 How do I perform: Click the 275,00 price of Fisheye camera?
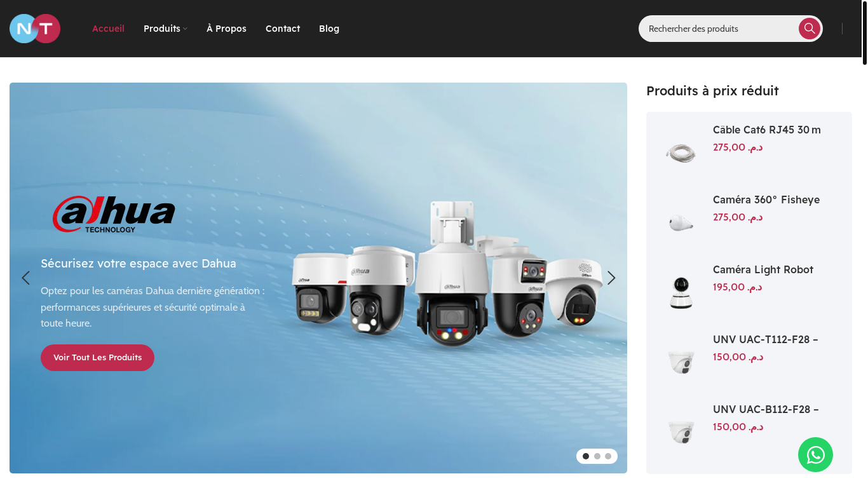coord(738,217)
